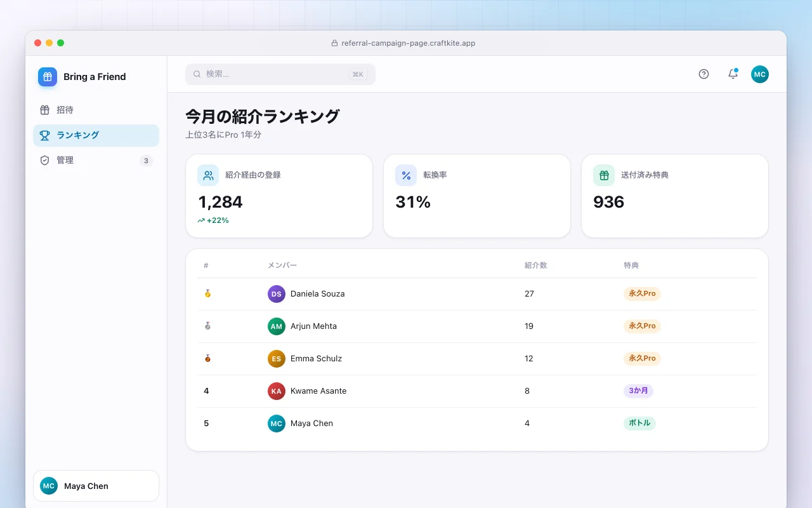The width and height of the screenshot is (812, 508).
Task: Click the KA avatar for Kwame Asante
Action: 277,391
